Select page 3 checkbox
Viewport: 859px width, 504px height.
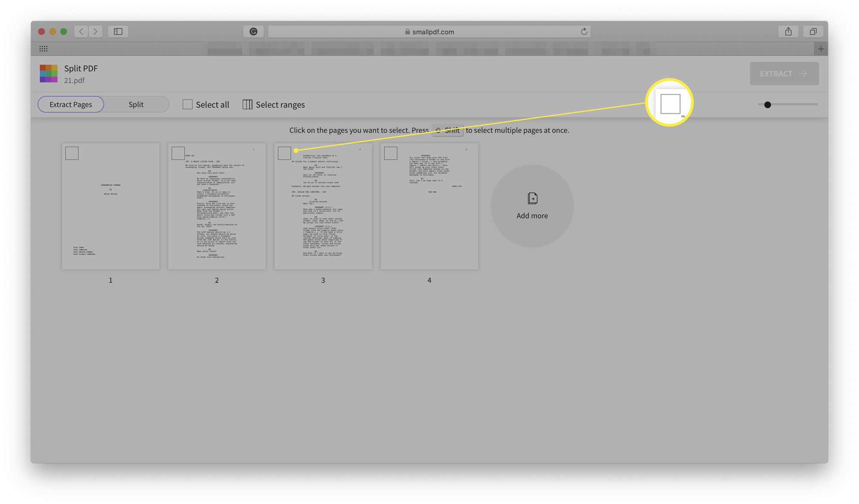[x=284, y=152]
